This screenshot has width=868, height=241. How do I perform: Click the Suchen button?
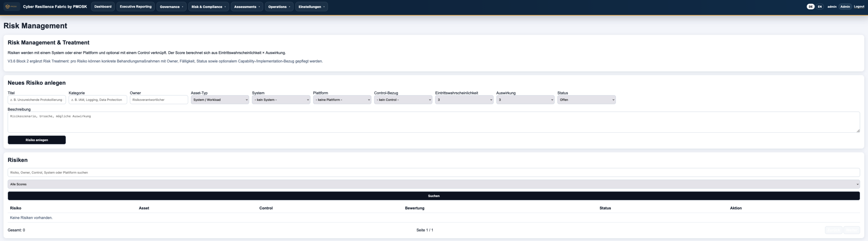(x=434, y=196)
